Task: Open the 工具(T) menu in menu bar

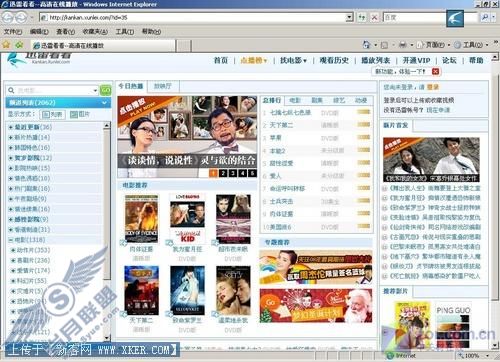Action: (125, 32)
